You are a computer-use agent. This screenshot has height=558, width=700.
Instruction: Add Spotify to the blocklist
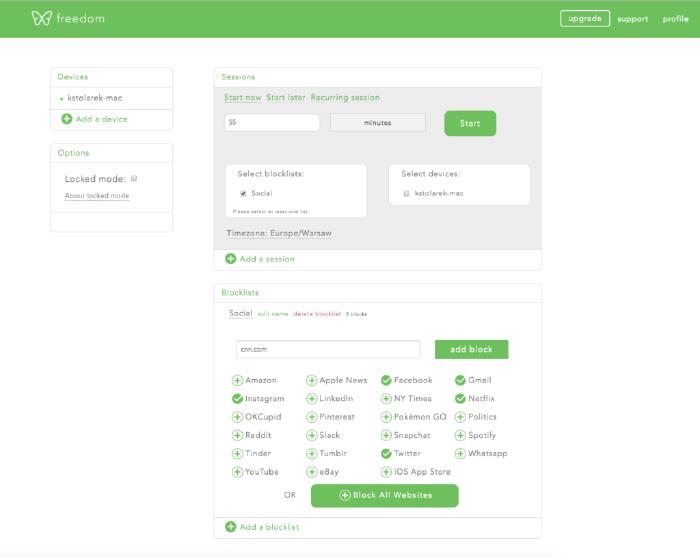[460, 435]
